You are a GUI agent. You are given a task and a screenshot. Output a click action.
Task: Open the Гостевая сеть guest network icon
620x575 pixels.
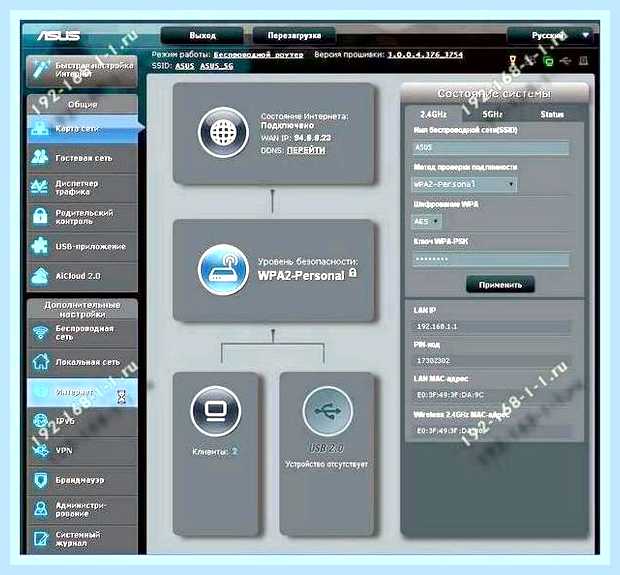(x=40, y=157)
